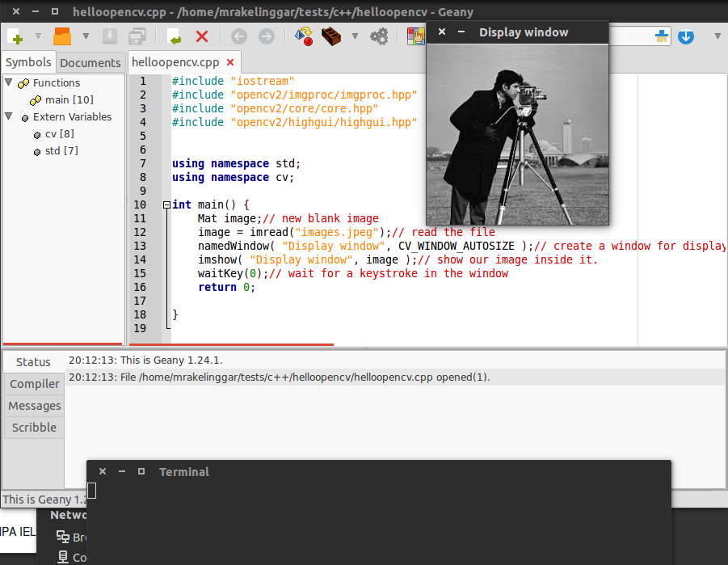Clear the toolbar search field with the broom icon

pyautogui.click(x=662, y=36)
